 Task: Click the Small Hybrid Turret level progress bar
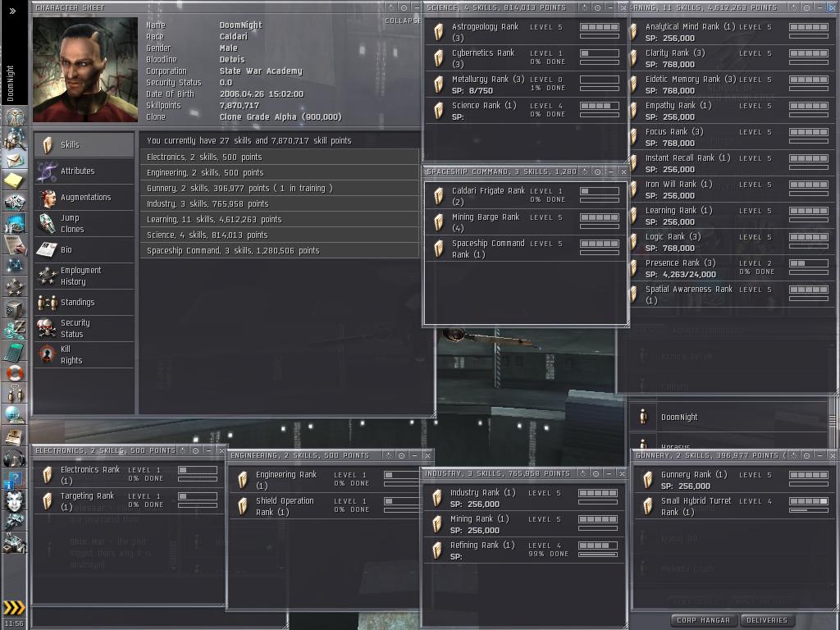(809, 501)
